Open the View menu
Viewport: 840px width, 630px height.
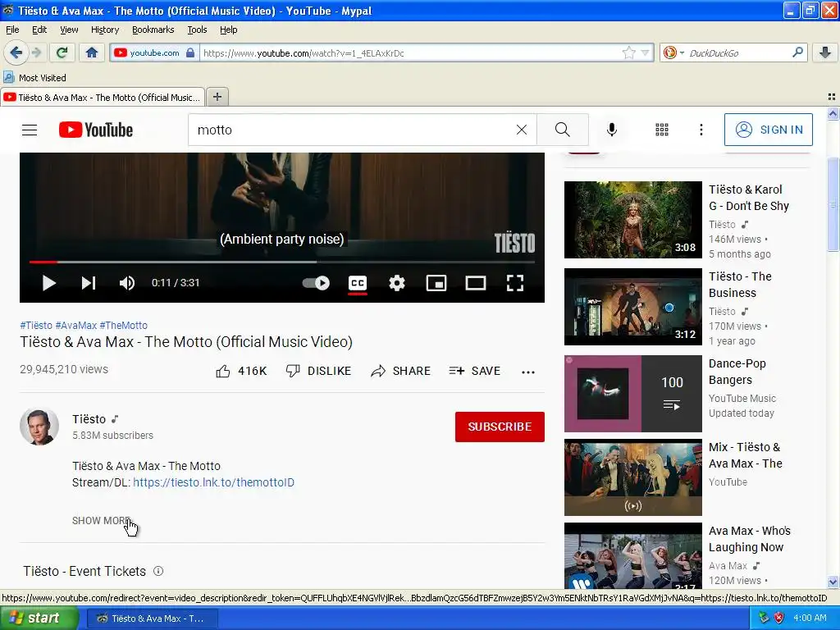coord(69,30)
